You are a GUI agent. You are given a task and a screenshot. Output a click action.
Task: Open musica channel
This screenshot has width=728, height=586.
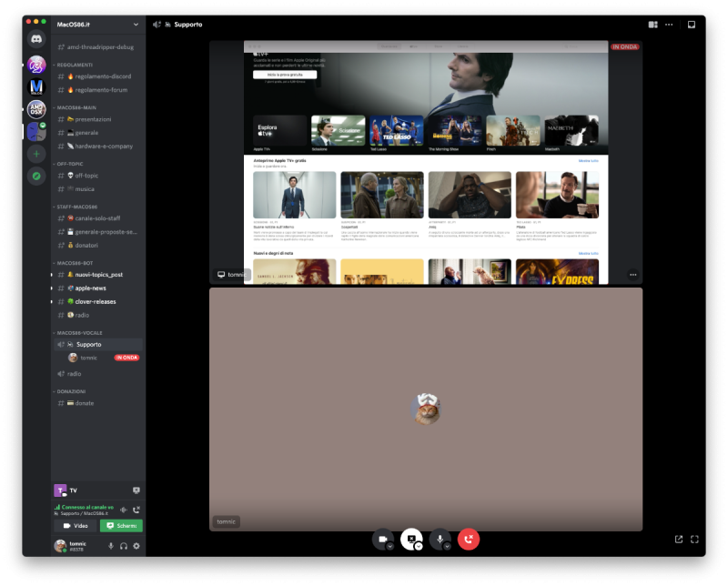tap(98, 189)
